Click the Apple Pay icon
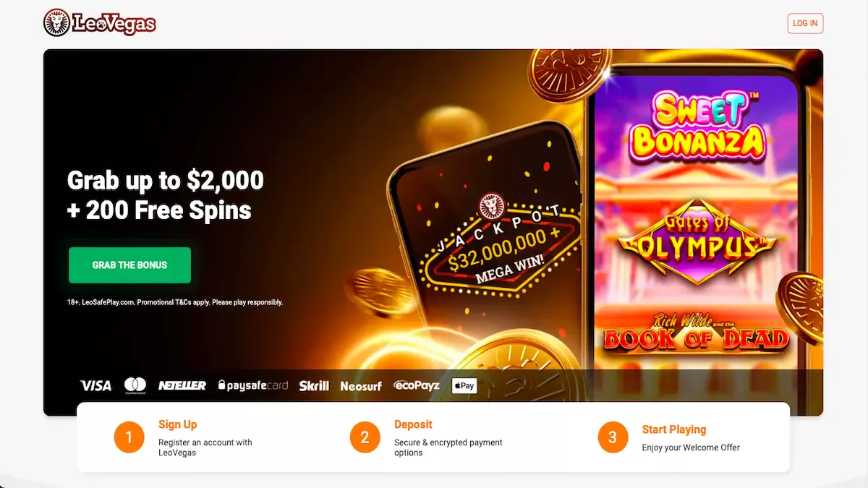 pyautogui.click(x=464, y=385)
